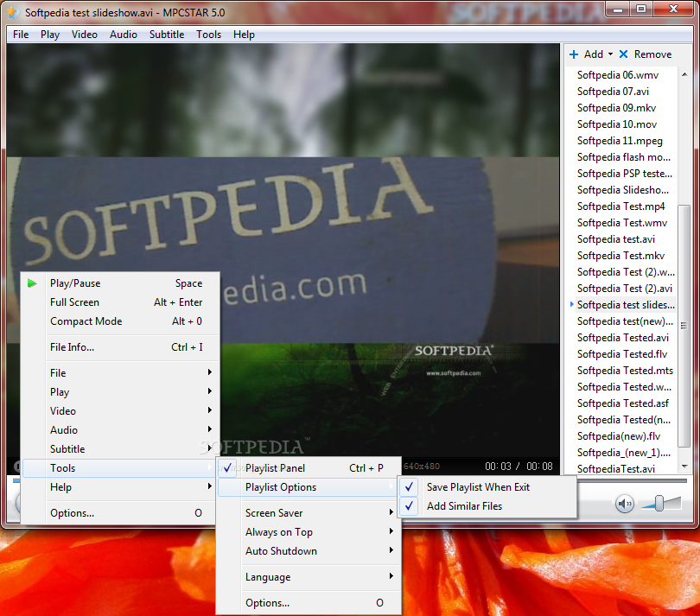
Task: Expand the Audio submenu in context menu
Action: [121, 430]
